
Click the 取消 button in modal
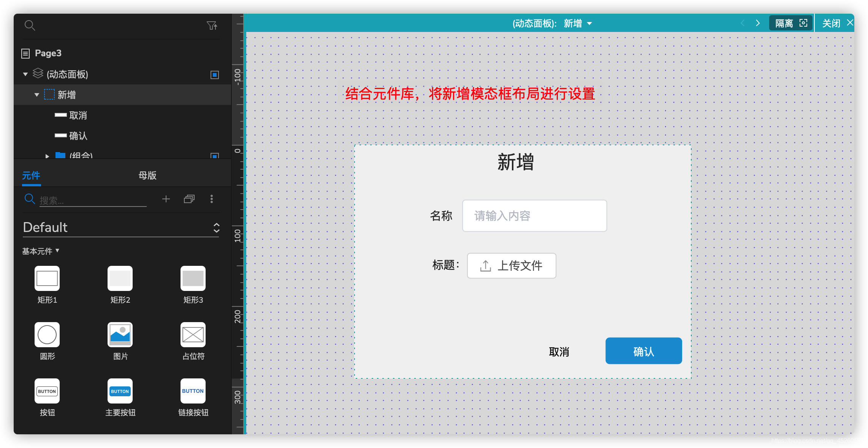point(559,352)
